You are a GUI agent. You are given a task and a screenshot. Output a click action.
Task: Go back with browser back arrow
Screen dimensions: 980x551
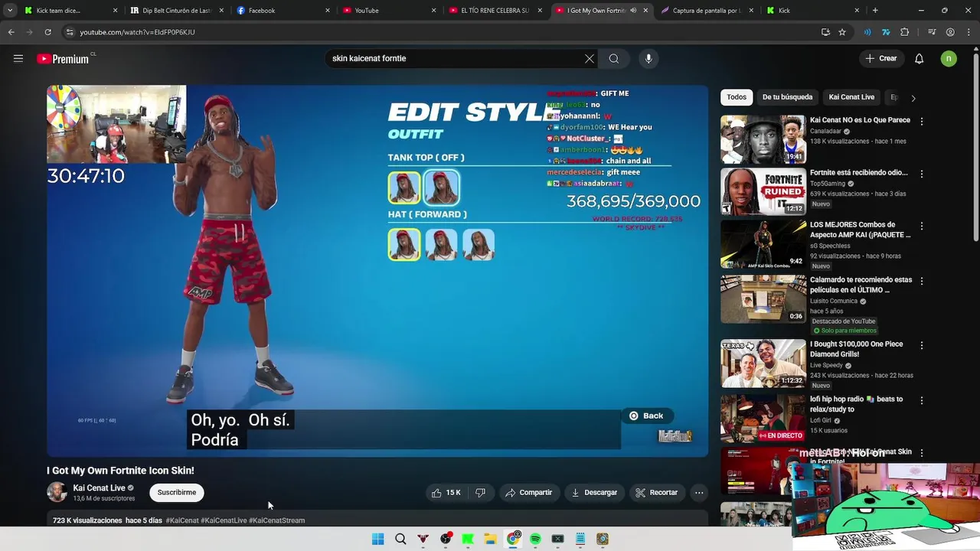pos(11,32)
